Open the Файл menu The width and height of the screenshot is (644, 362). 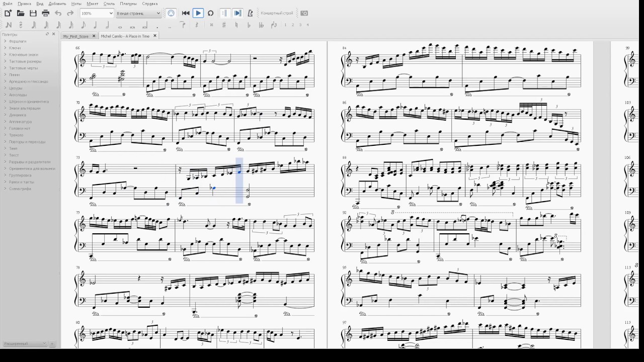tap(8, 4)
